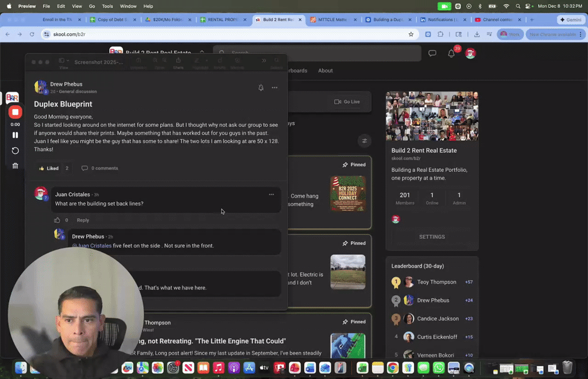Open macOS Control Center in the menu bar
This screenshot has height=379, width=588.
coord(529,6)
